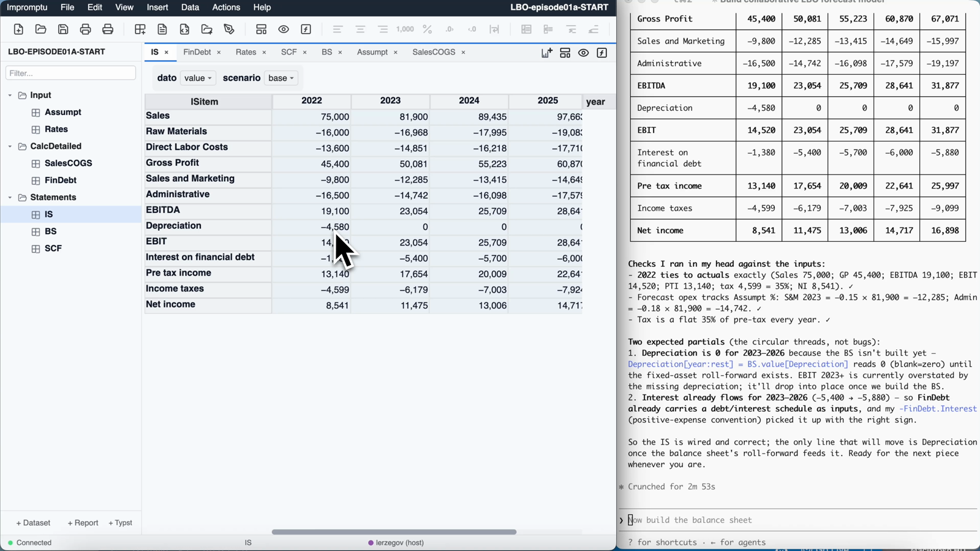Click the Connected status indicator
Image resolution: width=980 pixels, height=551 pixels.
29,543
